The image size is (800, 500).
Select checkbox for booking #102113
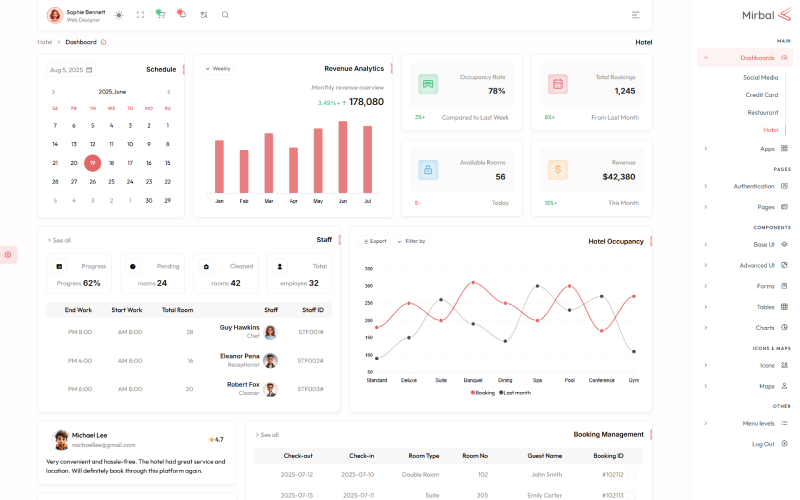pyautogui.click(x=630, y=495)
